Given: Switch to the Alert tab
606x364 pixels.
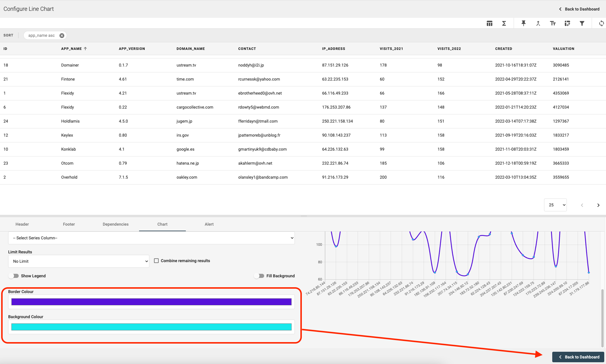Looking at the screenshot, I should (209, 224).
